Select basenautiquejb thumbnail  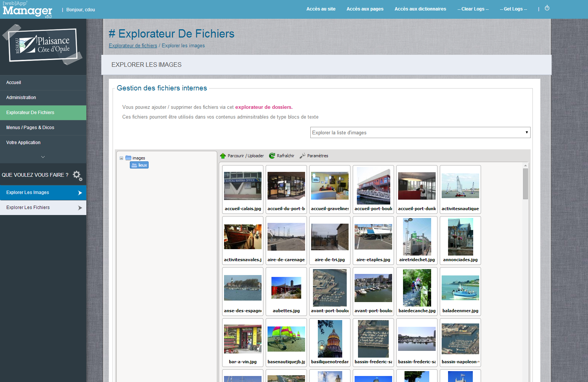pyautogui.click(x=286, y=343)
